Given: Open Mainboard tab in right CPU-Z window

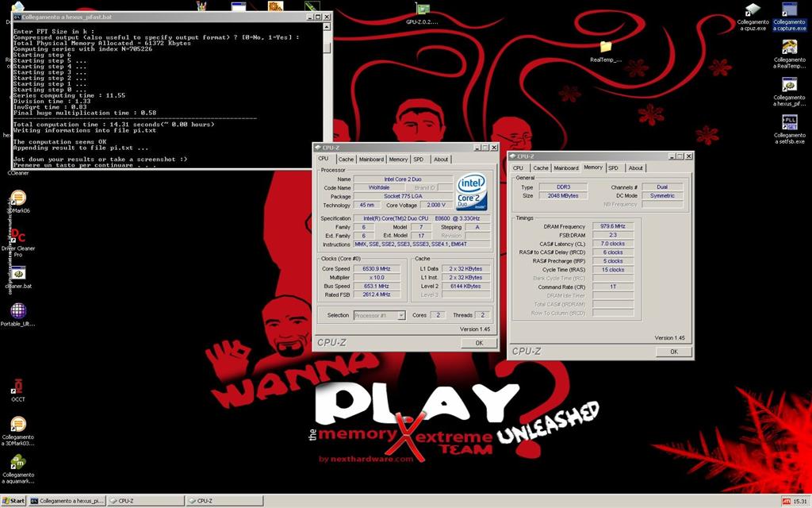Looking at the screenshot, I should 566,168.
